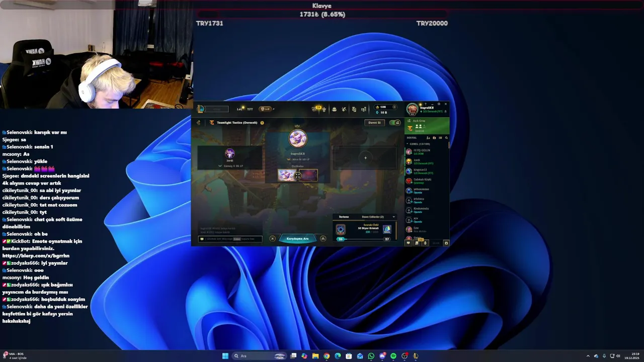Select the İlerleme tab

(344, 217)
